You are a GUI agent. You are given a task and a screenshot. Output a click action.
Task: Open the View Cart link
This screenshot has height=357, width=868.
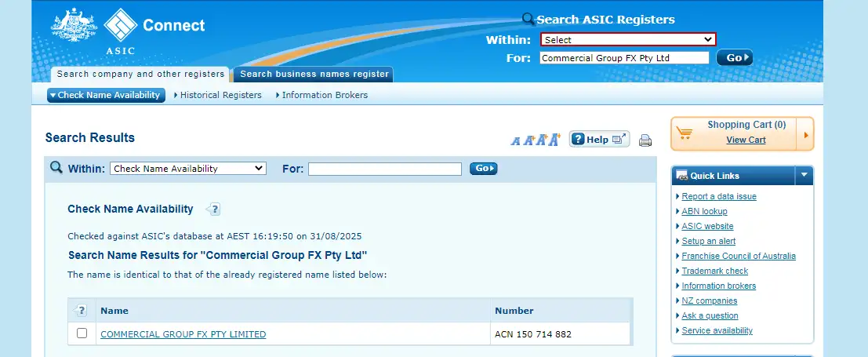point(746,140)
